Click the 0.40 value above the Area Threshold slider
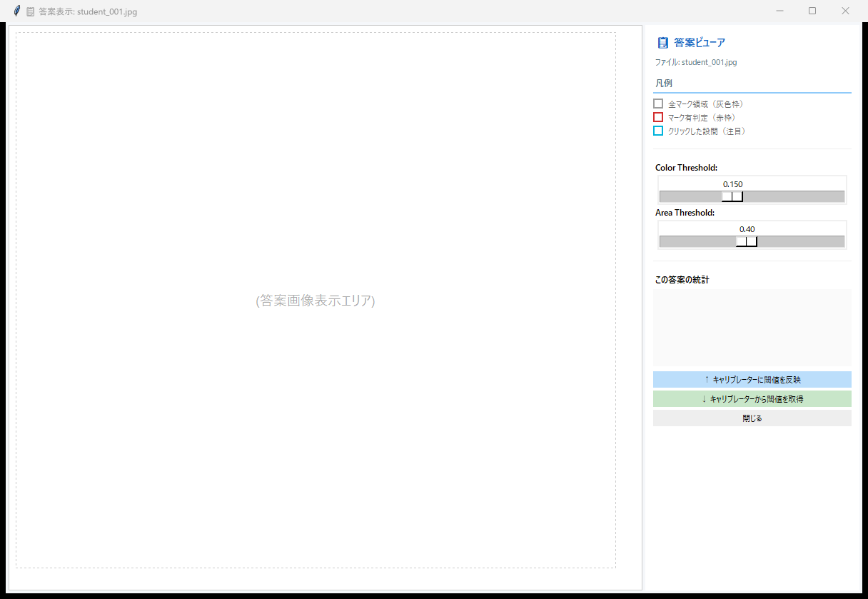868x599 pixels. (747, 228)
